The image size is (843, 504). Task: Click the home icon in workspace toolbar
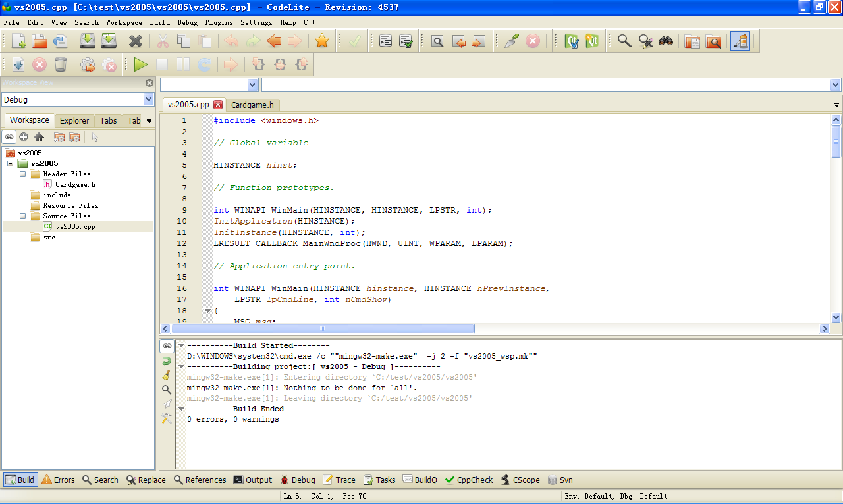39,137
